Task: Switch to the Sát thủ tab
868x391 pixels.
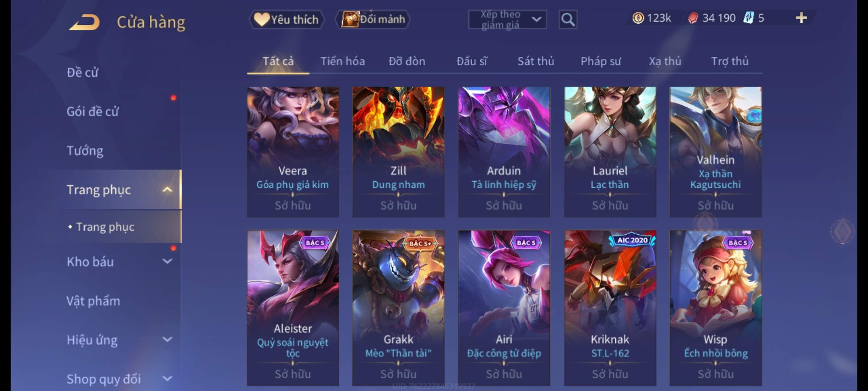Action: coord(536,61)
